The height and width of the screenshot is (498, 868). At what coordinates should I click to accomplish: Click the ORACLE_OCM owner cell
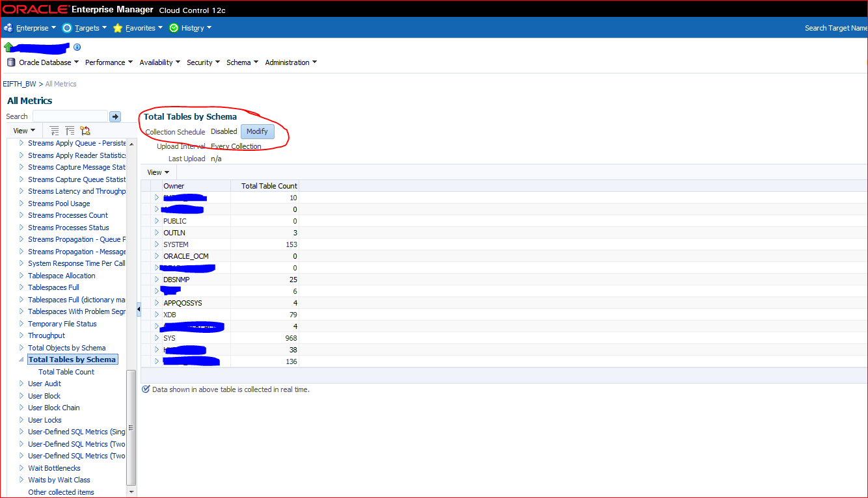click(186, 256)
